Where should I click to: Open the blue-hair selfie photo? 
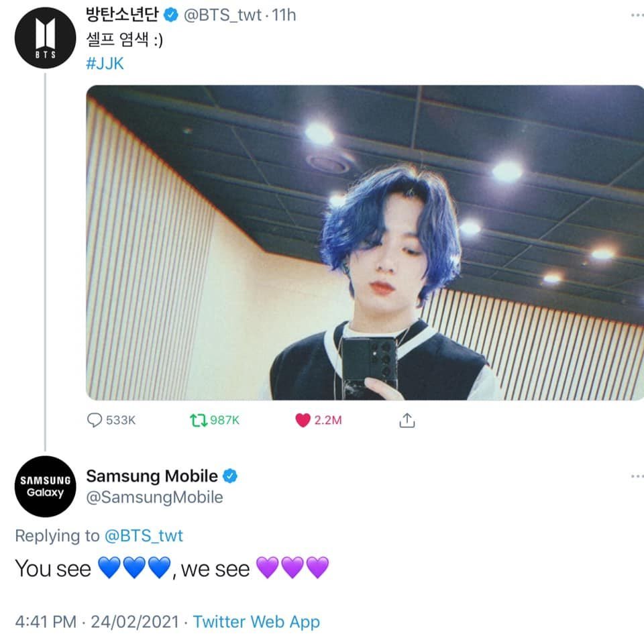[365, 242]
